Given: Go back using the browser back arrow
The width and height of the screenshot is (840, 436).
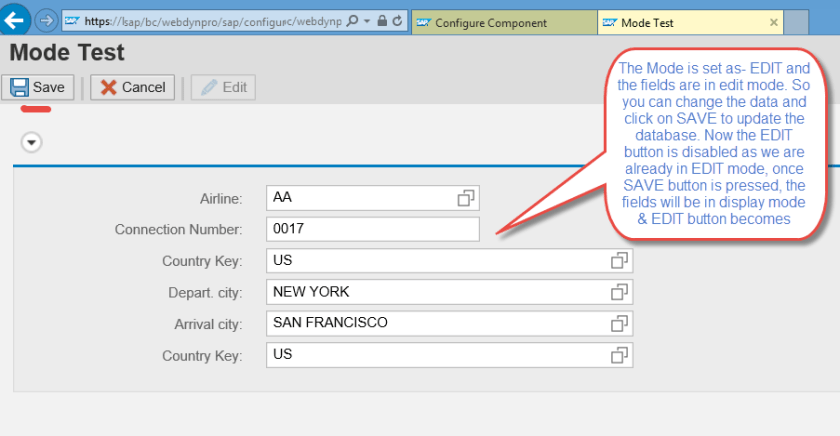Looking at the screenshot, I should click(x=15, y=20).
